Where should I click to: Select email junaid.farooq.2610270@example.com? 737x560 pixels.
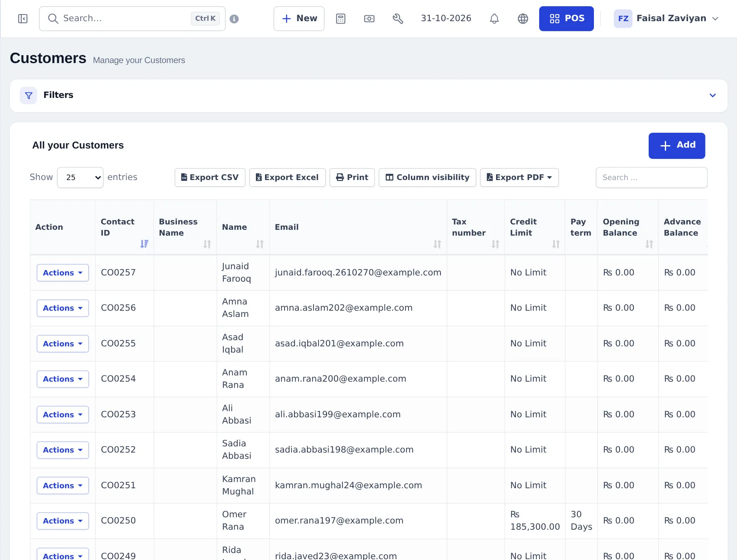tap(358, 273)
